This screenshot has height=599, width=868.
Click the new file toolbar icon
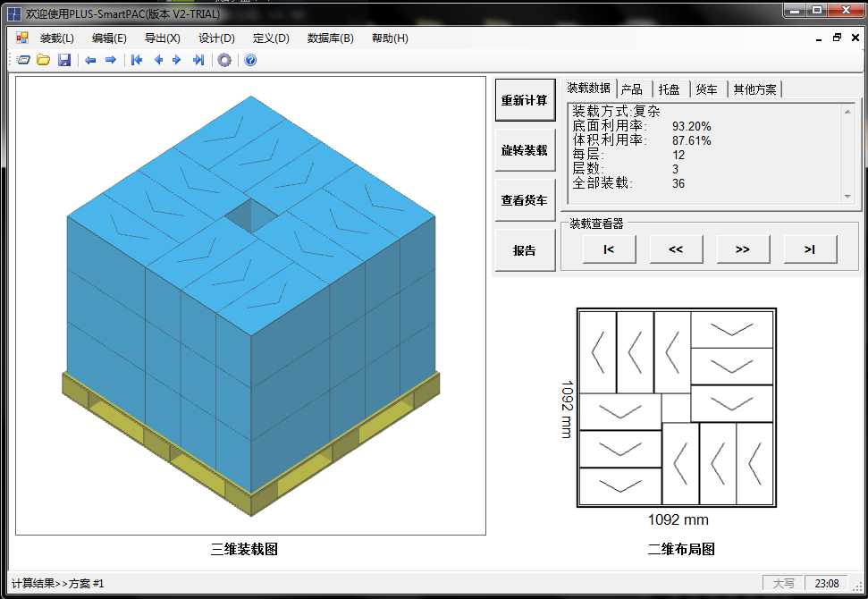coord(23,60)
